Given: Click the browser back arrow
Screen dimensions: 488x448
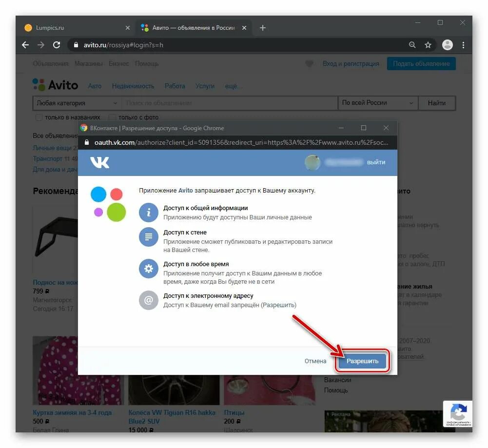Looking at the screenshot, I should coord(25,45).
